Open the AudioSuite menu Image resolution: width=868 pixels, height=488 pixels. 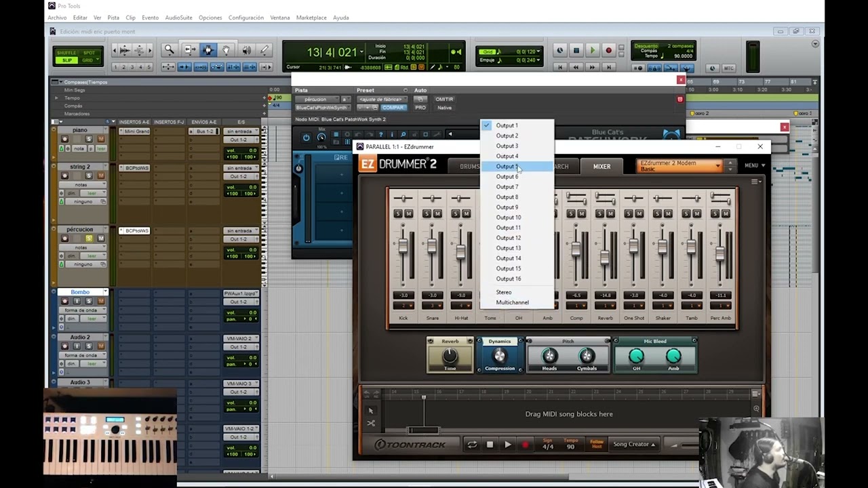179,18
